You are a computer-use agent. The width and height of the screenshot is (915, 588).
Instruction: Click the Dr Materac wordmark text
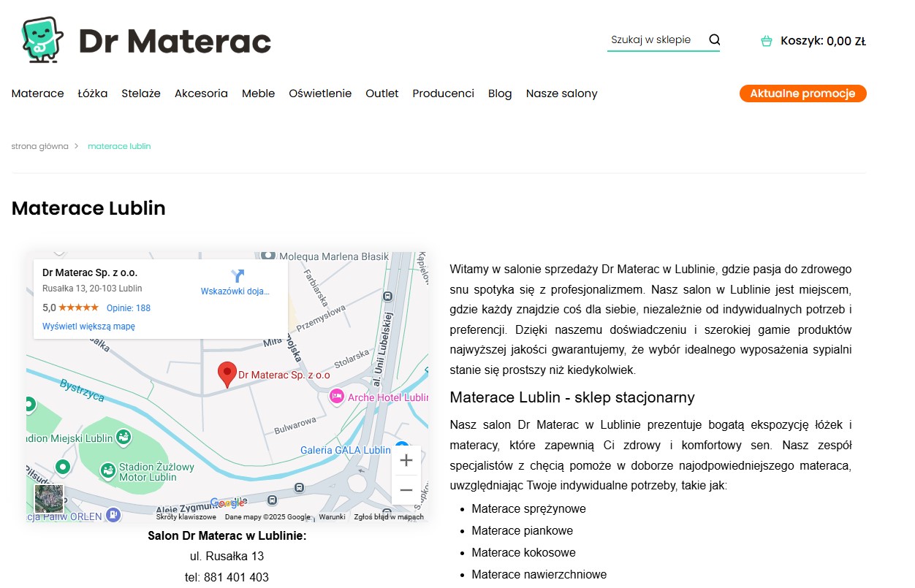coord(175,42)
